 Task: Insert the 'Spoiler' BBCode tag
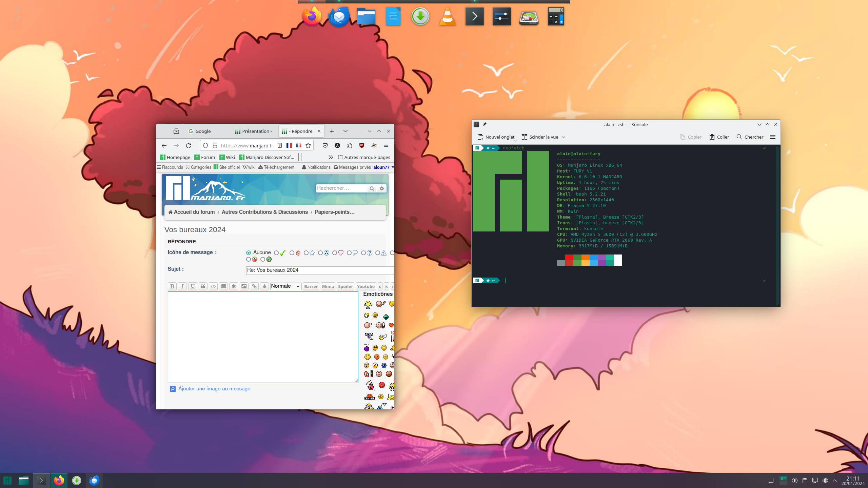[346, 286]
